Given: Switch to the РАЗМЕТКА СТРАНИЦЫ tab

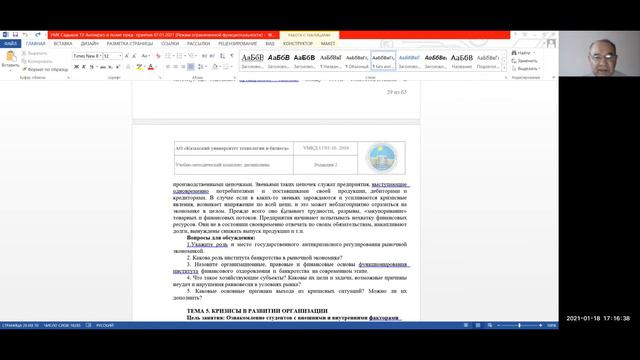Looking at the screenshot, I should coord(130,44).
